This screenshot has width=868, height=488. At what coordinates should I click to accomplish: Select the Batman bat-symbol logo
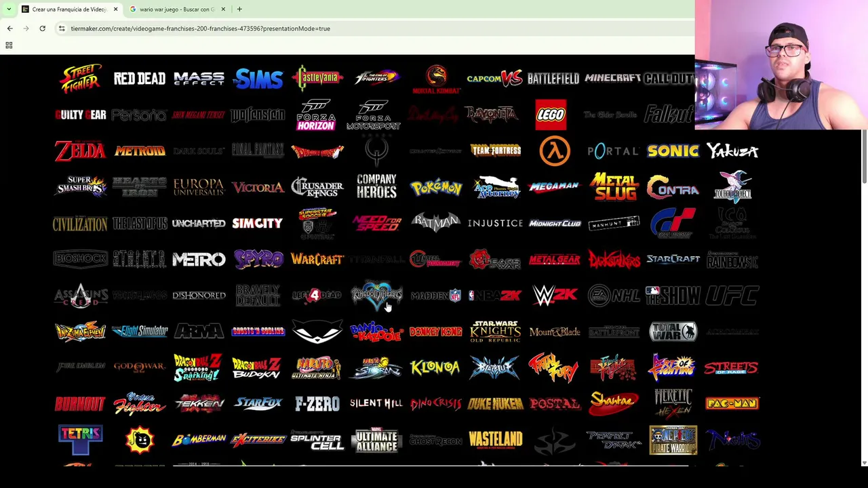(x=436, y=222)
